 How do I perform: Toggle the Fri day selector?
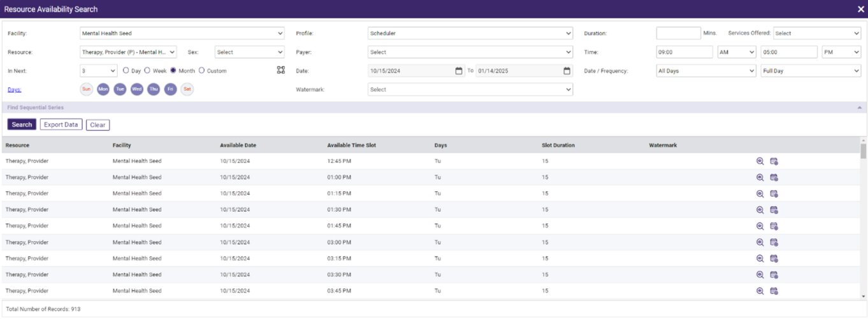point(170,89)
